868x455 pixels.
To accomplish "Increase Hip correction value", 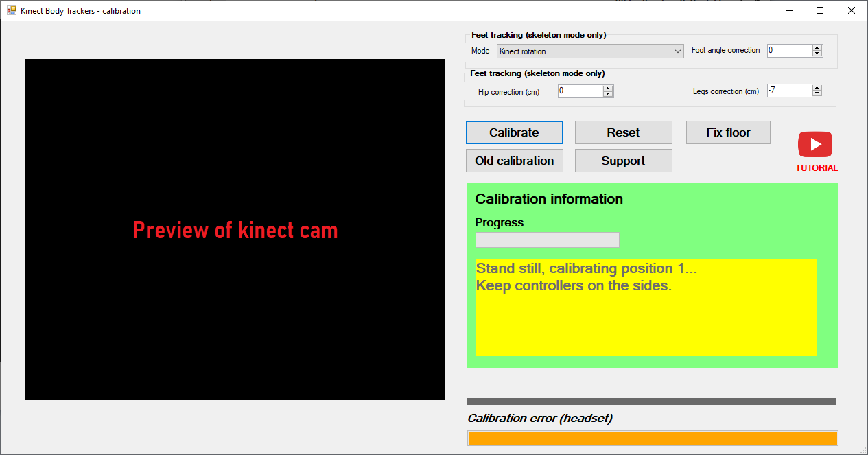I will [x=608, y=88].
